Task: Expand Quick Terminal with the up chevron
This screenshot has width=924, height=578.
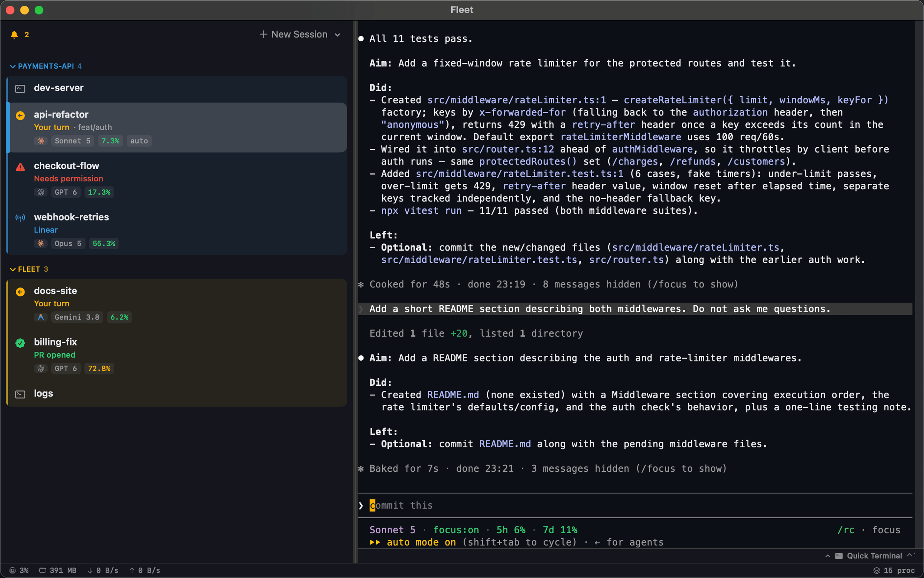Action: click(827, 556)
